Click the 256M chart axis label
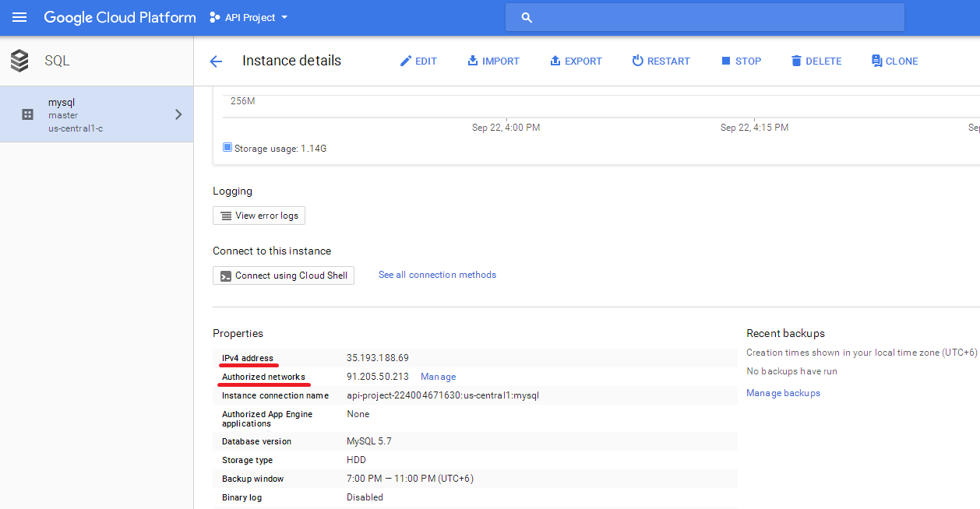980x509 pixels. coord(242,101)
